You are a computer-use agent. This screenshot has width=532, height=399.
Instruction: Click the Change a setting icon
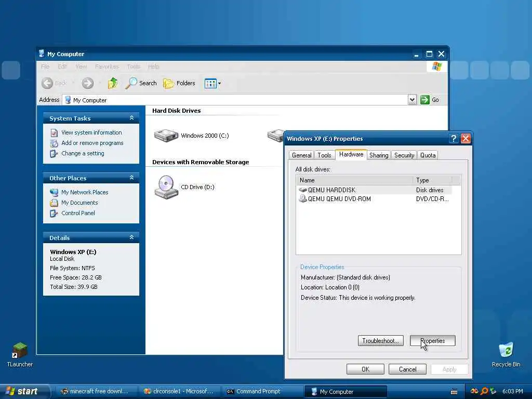[54, 154]
